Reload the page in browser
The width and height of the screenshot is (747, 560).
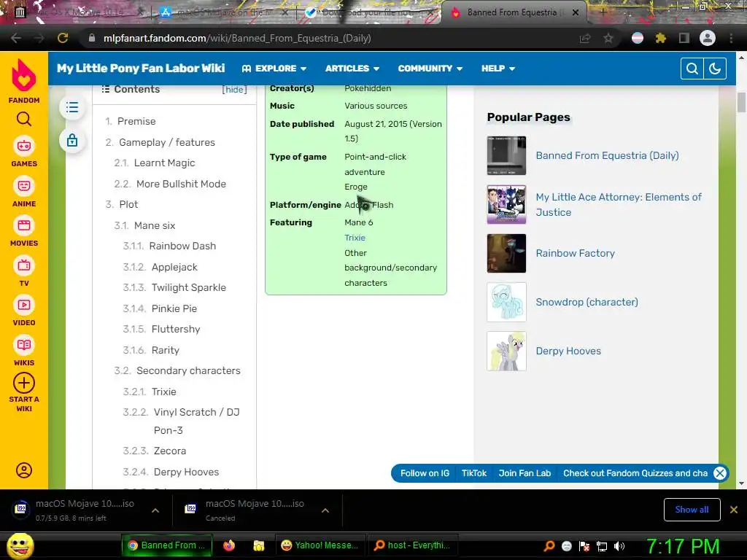63,38
